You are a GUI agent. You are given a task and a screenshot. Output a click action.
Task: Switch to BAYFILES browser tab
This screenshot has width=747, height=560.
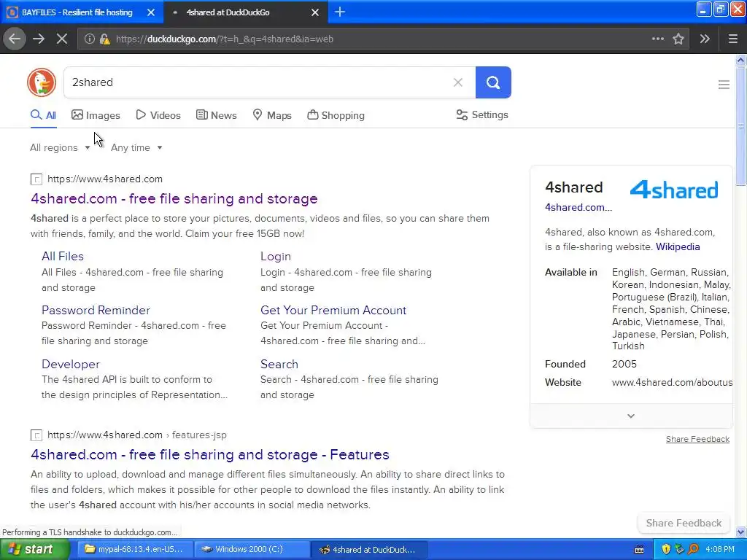pyautogui.click(x=82, y=12)
